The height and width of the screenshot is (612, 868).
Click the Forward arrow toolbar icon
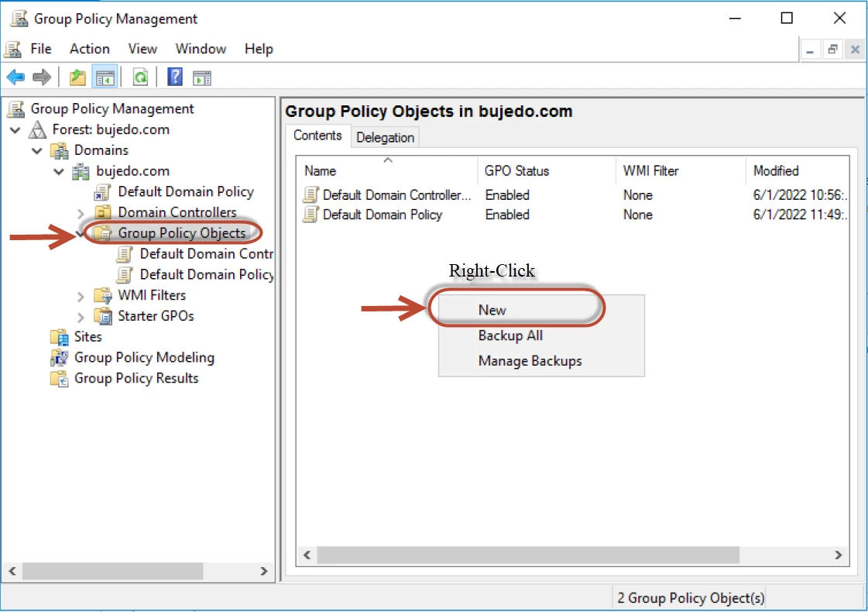coord(42,77)
